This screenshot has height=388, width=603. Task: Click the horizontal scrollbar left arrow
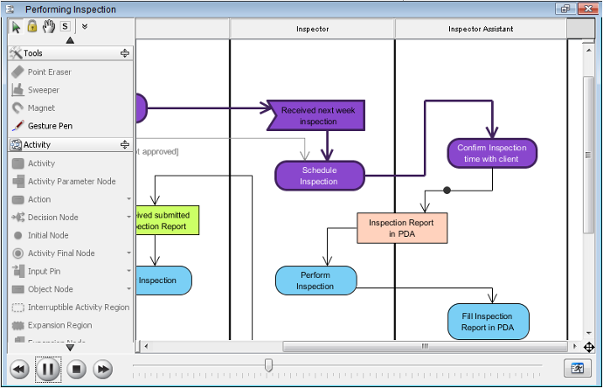146,346
